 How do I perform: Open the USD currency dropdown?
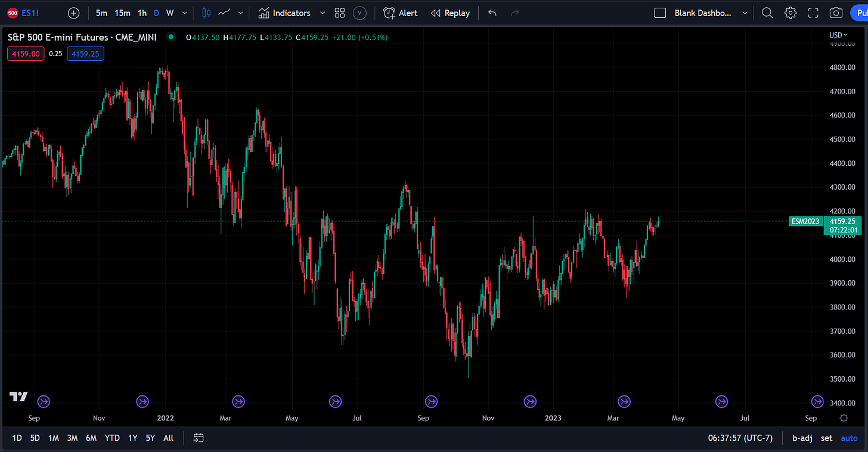pos(838,35)
